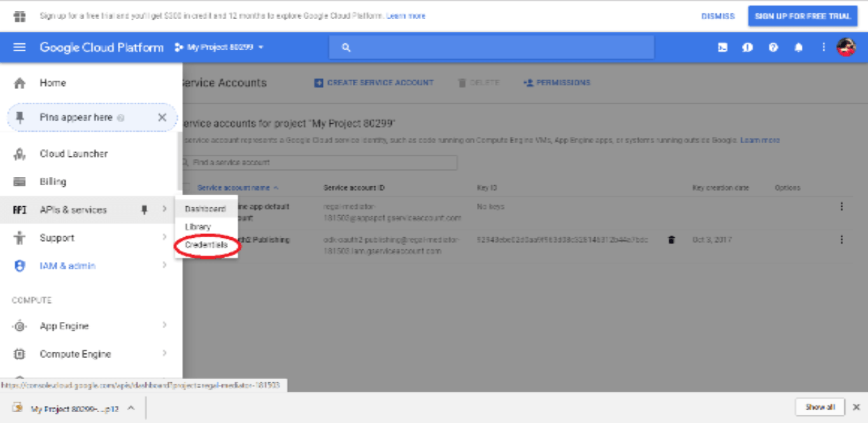Open the My Project 80299 project selector
Viewport: 868px width, 423px height.
[x=219, y=48]
